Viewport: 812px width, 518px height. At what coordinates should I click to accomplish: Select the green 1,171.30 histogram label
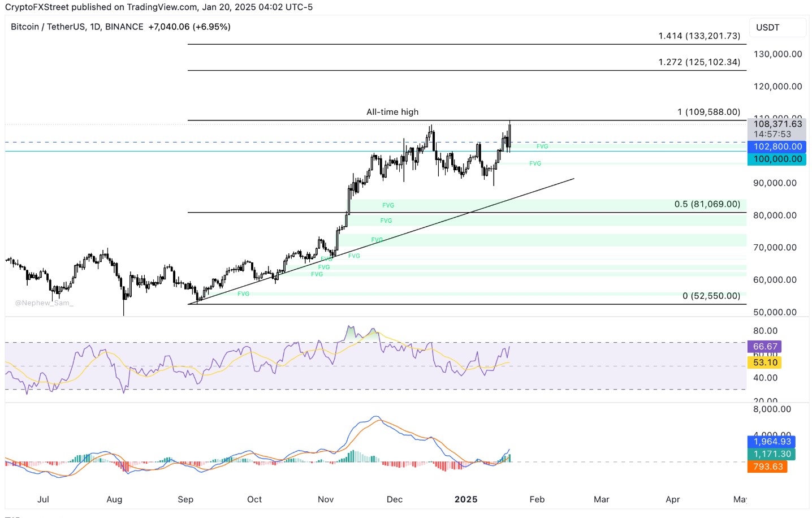[772, 454]
